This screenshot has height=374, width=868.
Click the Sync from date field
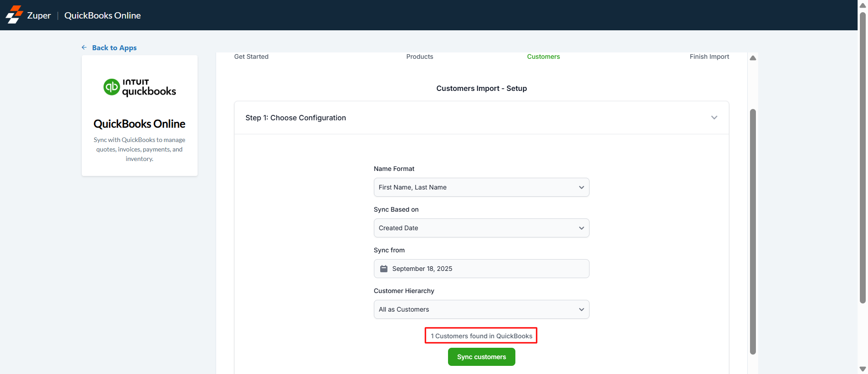481,269
